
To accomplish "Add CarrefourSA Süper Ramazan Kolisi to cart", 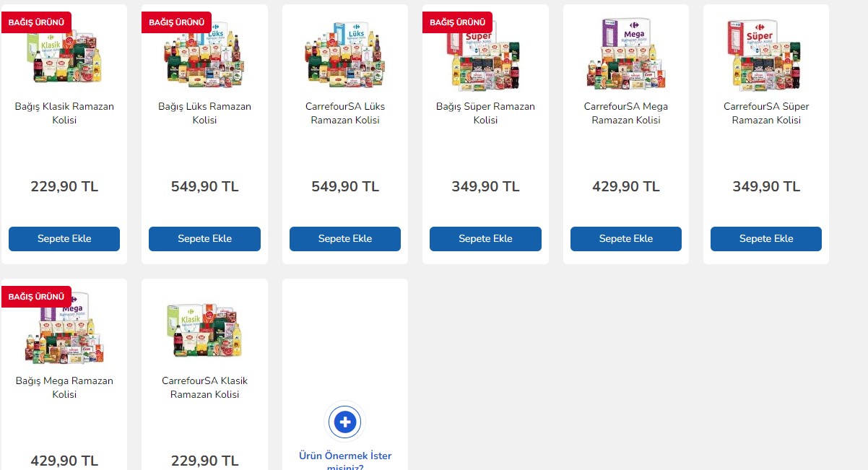I will tap(765, 239).
